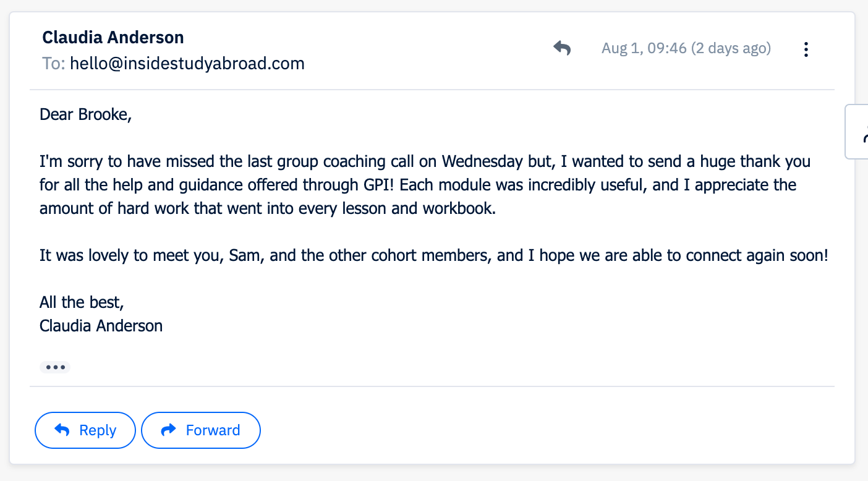Click the "It was lovely to meet you" line

click(433, 255)
